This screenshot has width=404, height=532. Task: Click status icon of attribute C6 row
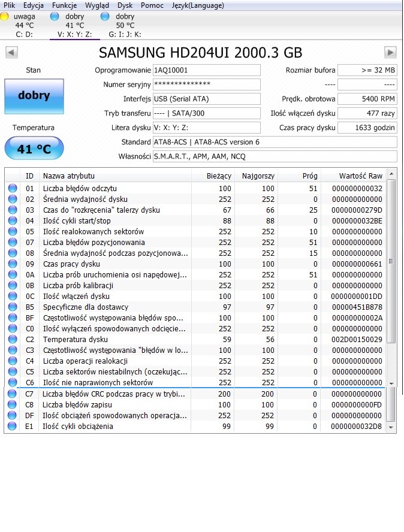13,383
